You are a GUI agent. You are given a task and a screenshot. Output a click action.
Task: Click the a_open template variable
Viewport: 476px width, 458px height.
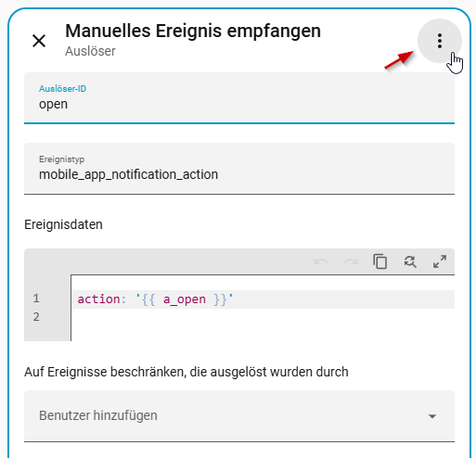185,299
